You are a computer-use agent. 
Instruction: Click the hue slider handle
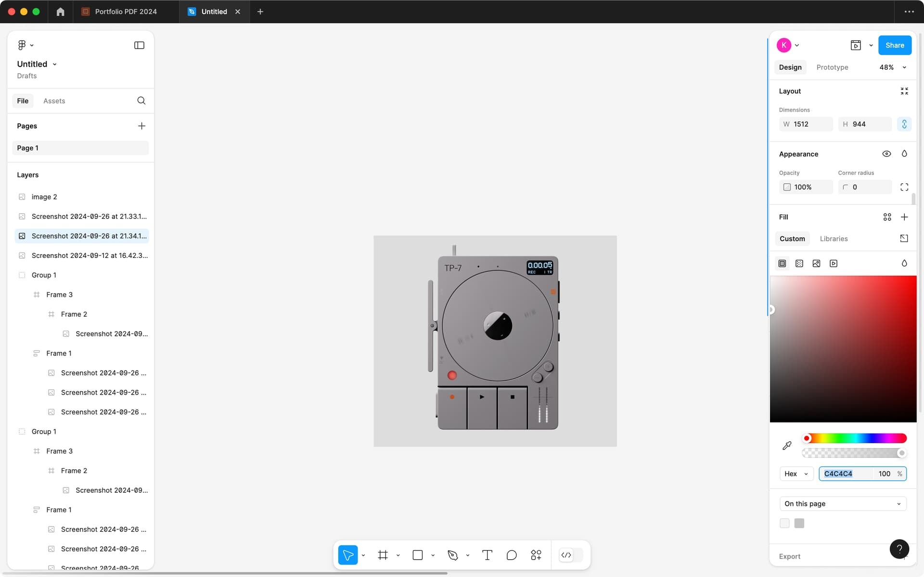point(807,438)
